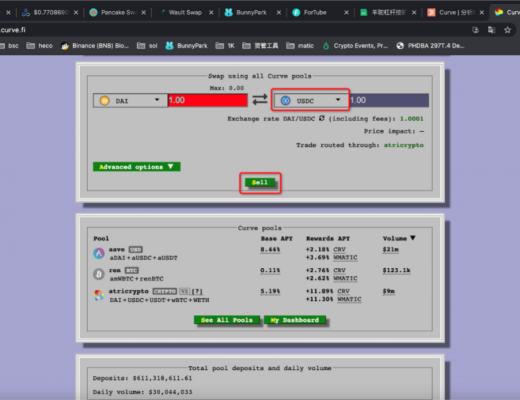Open the bsc bookmark folder
The width and height of the screenshot is (520, 400).
pyautogui.click(x=9, y=46)
